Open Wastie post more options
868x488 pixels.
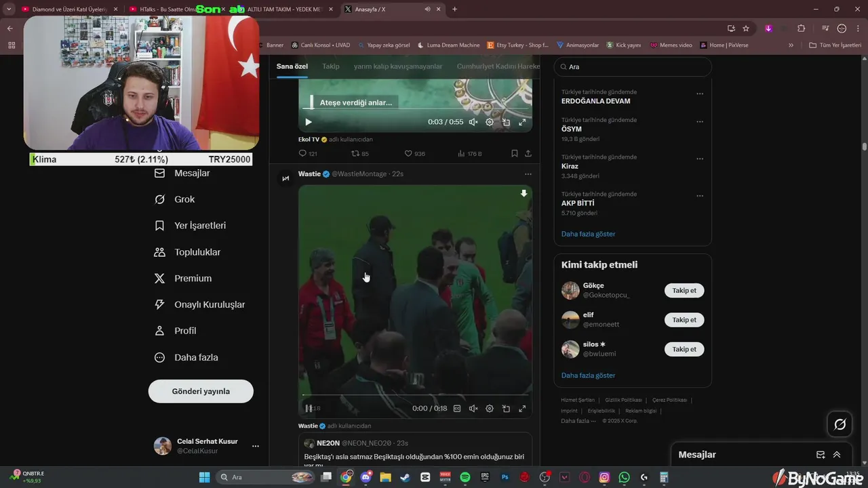click(528, 174)
